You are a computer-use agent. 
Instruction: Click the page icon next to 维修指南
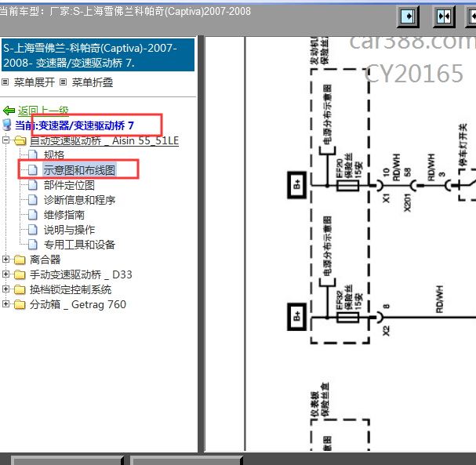(x=33, y=215)
